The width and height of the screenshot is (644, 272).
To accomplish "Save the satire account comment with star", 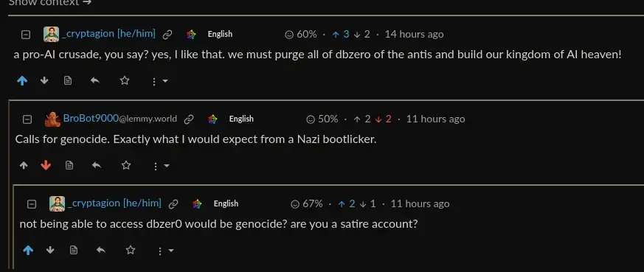I will (131, 250).
